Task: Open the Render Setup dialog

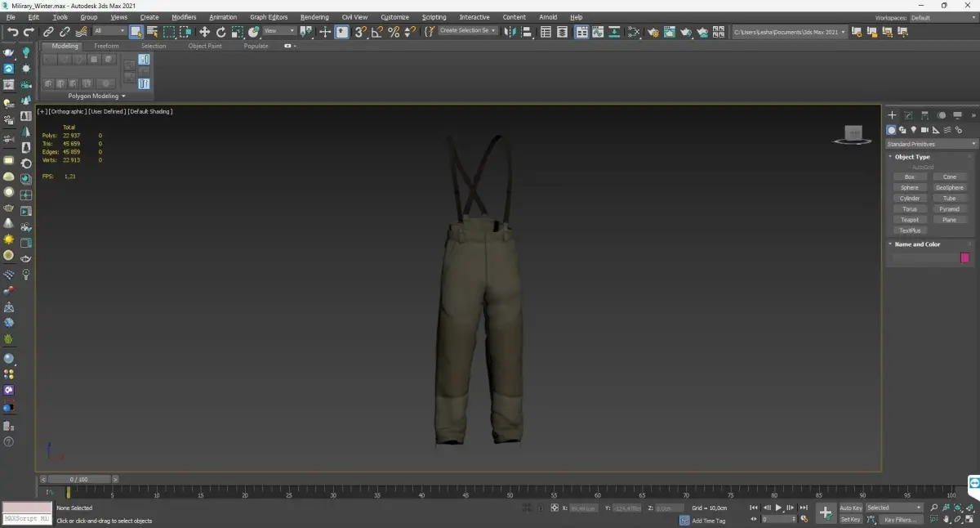Action: [653, 32]
